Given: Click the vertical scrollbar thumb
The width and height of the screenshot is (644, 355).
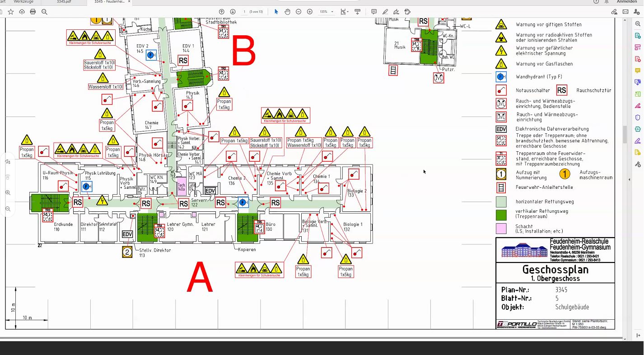Looking at the screenshot, I should click(625, 134).
